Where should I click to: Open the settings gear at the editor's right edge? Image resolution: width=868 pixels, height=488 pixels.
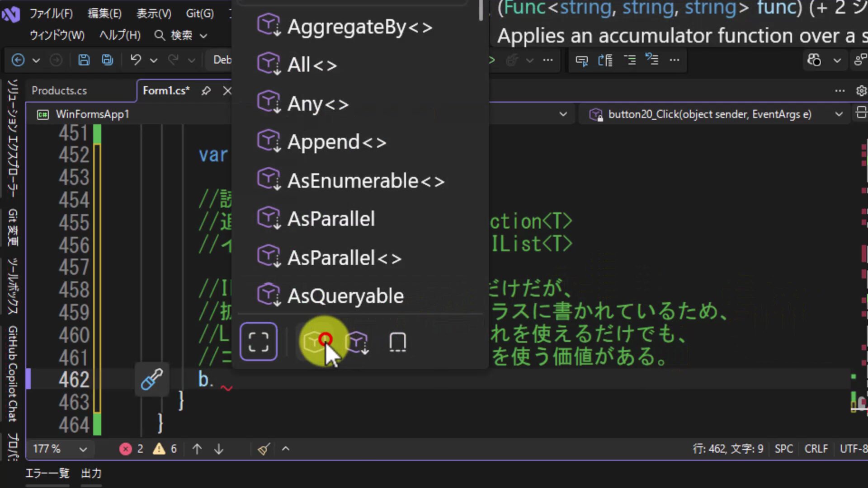(861, 91)
